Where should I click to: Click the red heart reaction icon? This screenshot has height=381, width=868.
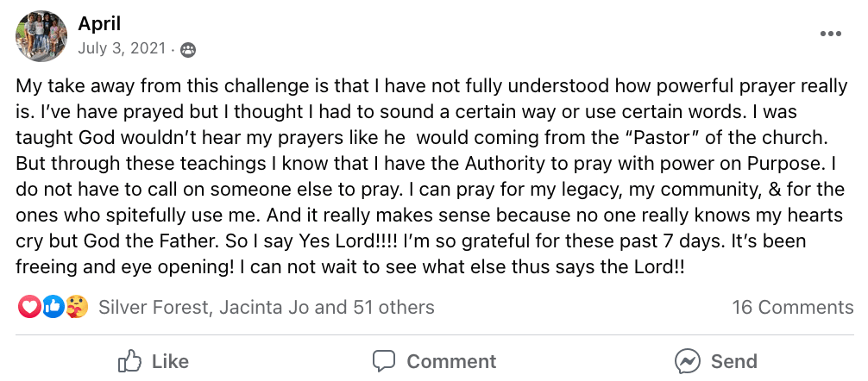(29, 307)
